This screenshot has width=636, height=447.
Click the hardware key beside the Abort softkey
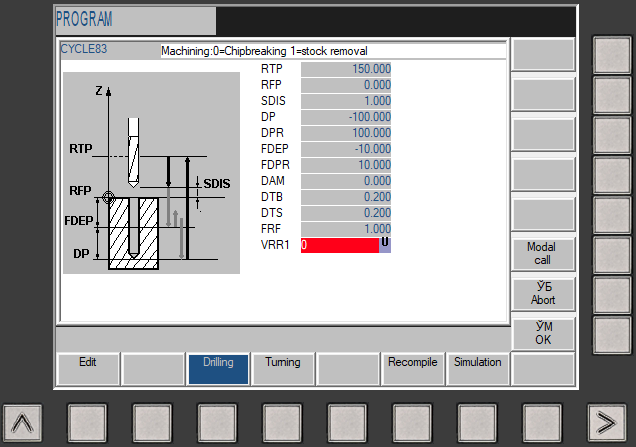(x=612, y=295)
